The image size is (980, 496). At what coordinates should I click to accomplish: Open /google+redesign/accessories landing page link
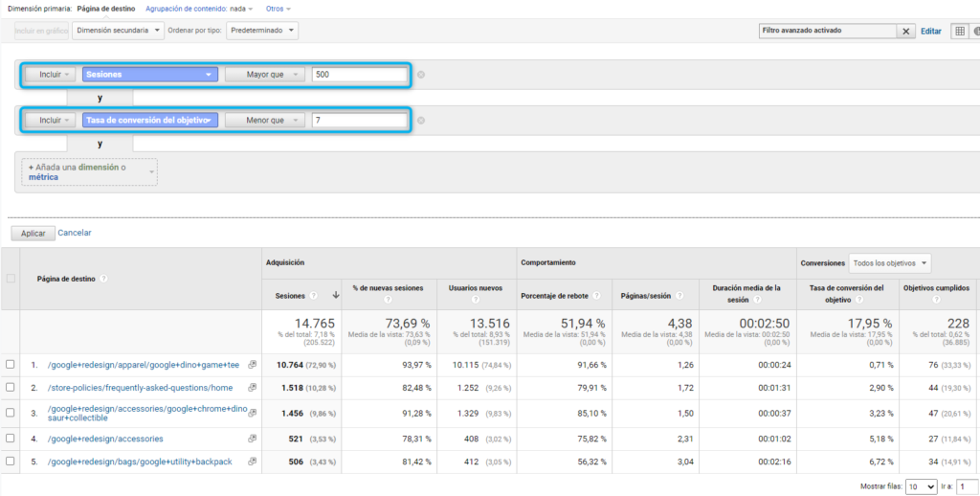[105, 439]
